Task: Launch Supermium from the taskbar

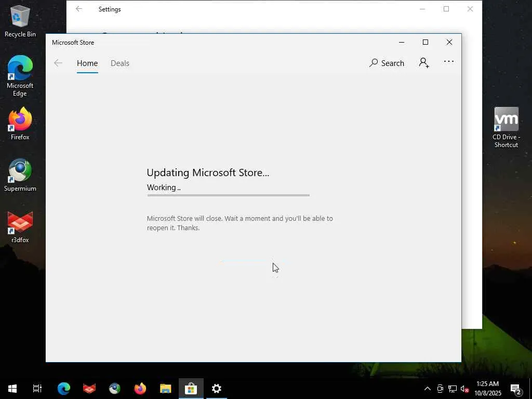Action: click(115, 389)
